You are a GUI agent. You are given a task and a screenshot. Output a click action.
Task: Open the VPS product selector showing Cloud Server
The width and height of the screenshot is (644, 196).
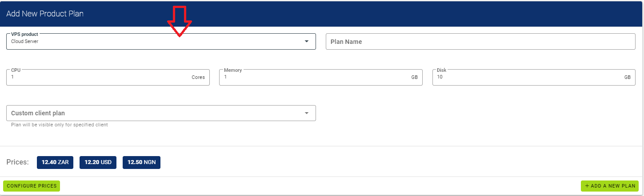(156, 42)
